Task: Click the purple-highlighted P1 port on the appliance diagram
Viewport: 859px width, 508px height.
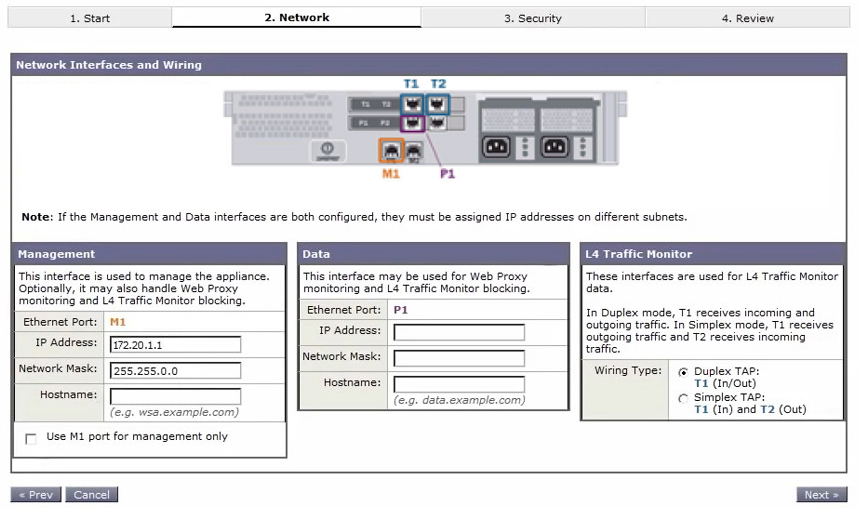Action: pyautogui.click(x=412, y=124)
